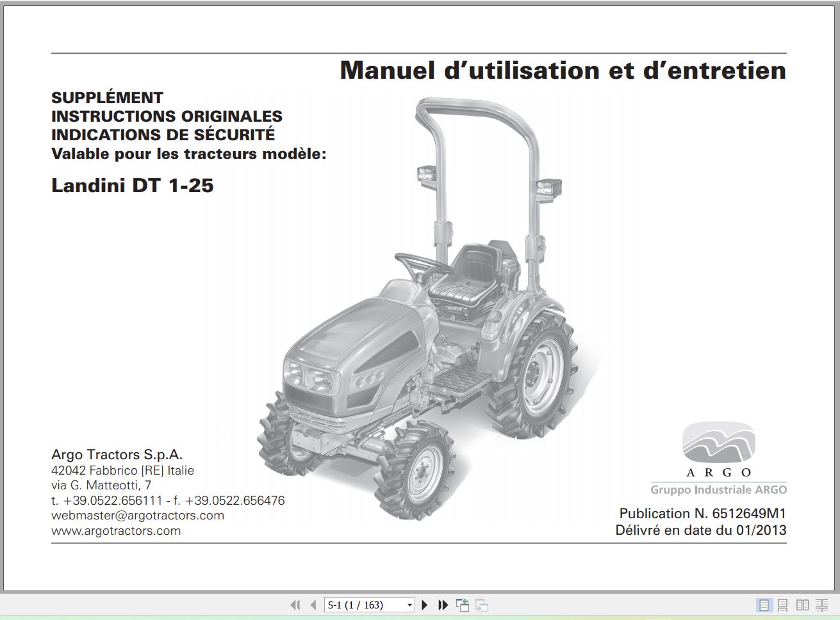Go to the first page
840x620 pixels.
[295, 605]
